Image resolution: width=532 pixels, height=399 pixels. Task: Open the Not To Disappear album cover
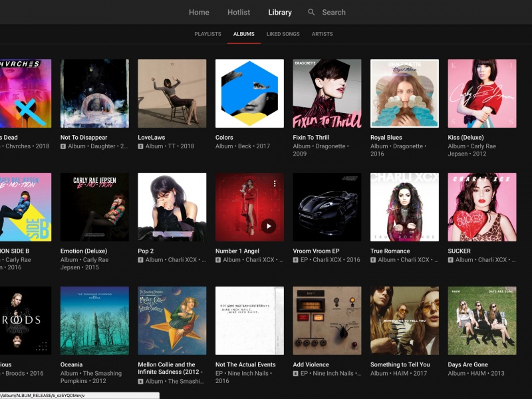click(94, 94)
